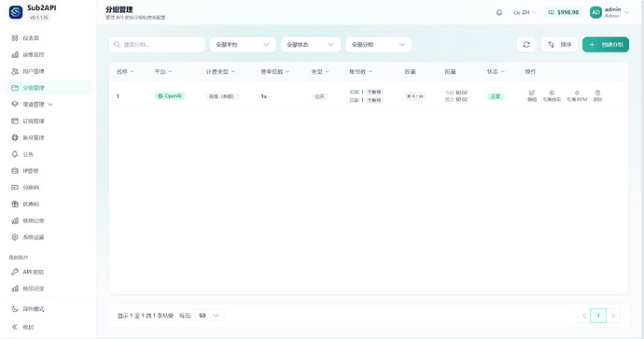Screen dimensions: 644x339
Task: Click the 容量 column header
Action: pos(410,72)
